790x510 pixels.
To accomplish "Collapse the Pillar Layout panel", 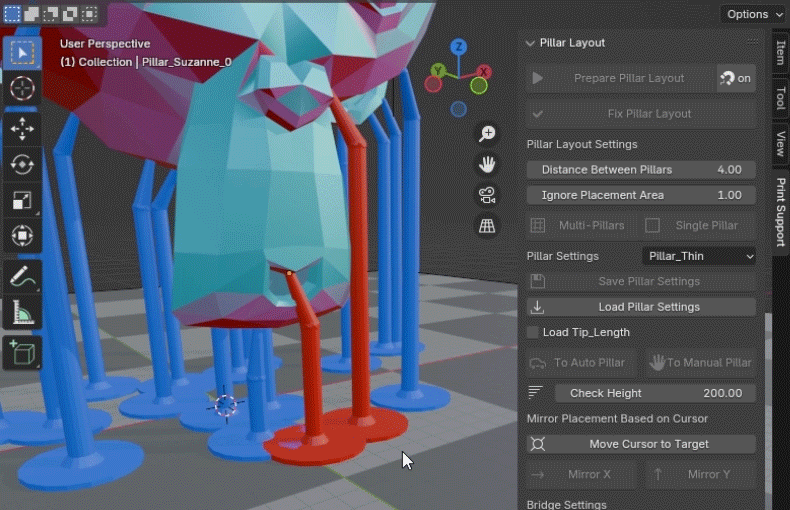I will 530,43.
